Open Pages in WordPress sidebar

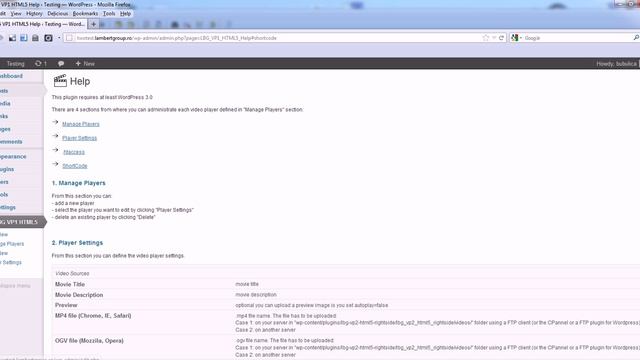click(6, 129)
